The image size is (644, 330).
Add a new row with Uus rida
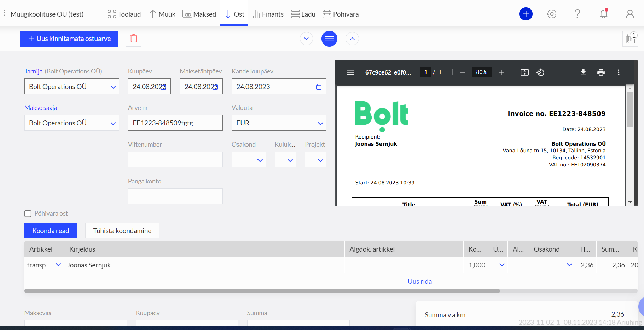coord(420,281)
